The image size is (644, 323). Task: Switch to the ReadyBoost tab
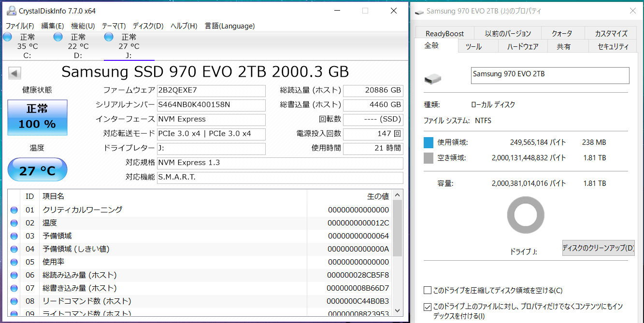point(444,33)
